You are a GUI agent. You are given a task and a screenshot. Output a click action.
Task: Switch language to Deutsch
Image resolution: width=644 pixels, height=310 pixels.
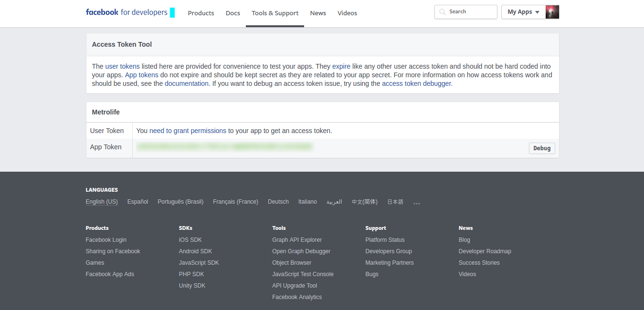tap(278, 202)
